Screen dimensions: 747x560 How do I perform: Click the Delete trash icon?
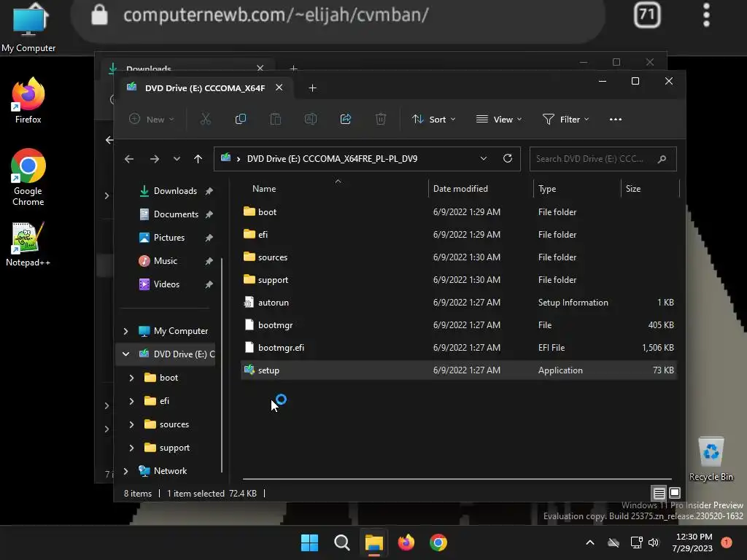point(381,119)
